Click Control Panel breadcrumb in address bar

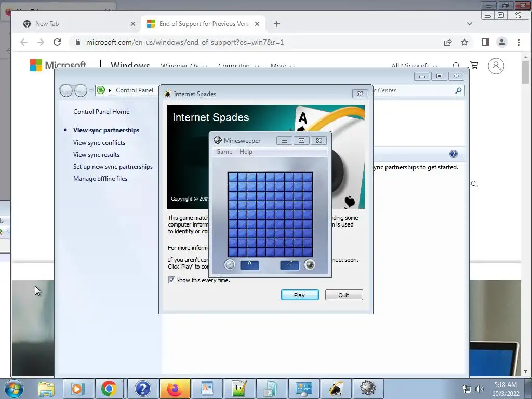(x=135, y=90)
